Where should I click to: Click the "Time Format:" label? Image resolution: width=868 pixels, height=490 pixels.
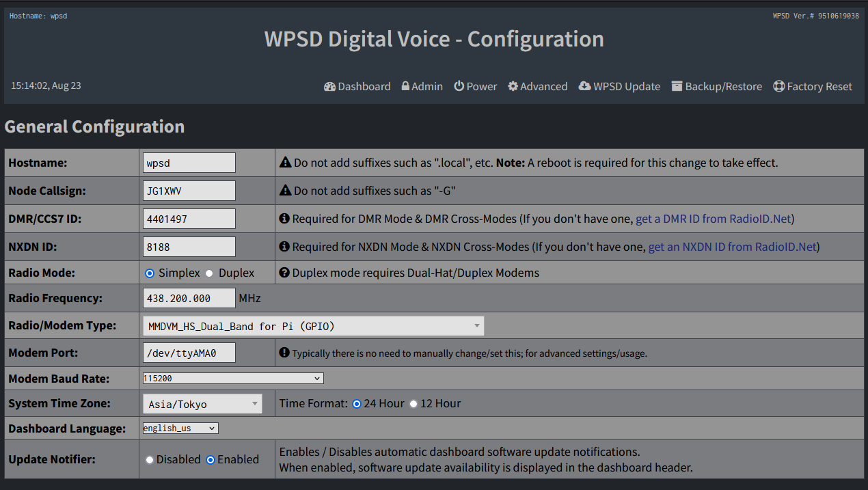tap(314, 404)
